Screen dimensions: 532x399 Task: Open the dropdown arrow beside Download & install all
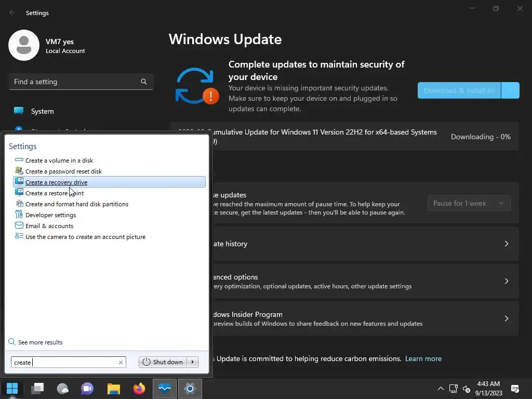(510, 90)
